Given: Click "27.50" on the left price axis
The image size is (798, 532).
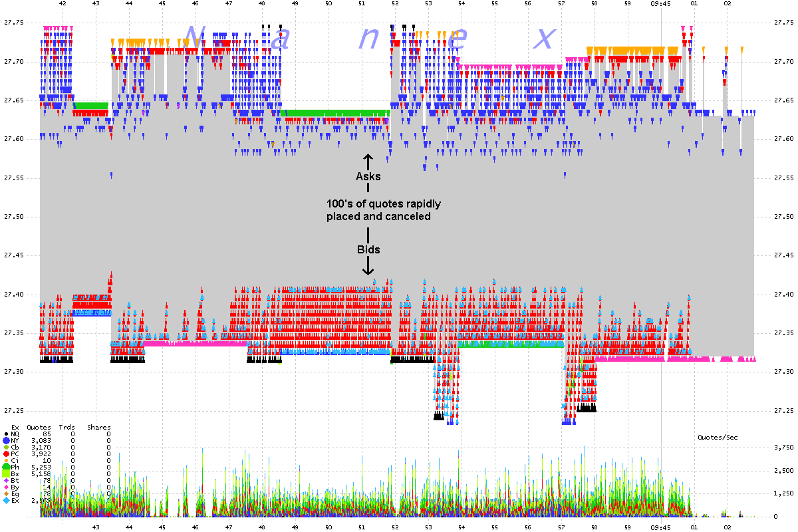Looking at the screenshot, I should (13, 217).
